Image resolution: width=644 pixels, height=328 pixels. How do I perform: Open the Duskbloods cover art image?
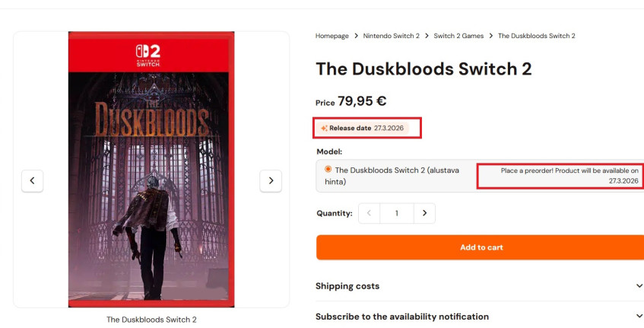151,190
